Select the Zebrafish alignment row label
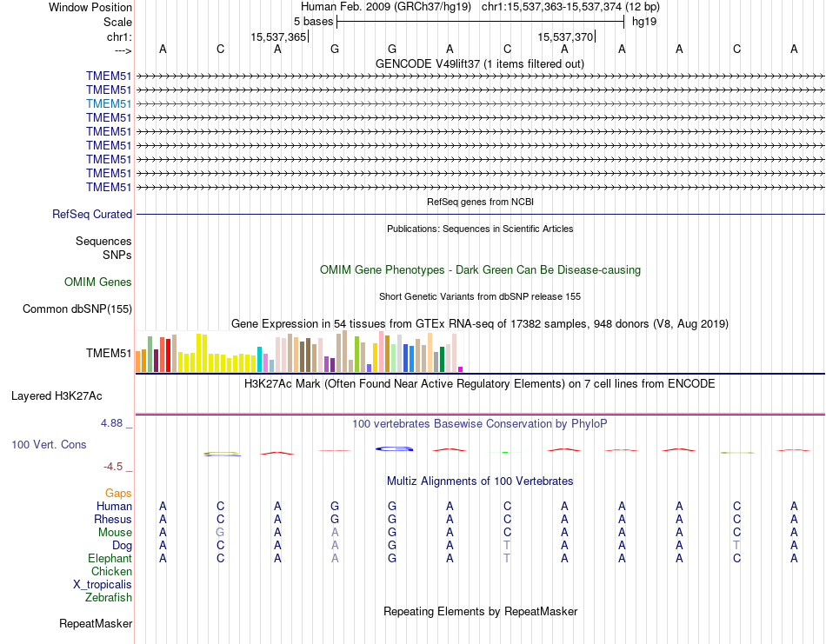This screenshot has width=826, height=644. coord(109,598)
